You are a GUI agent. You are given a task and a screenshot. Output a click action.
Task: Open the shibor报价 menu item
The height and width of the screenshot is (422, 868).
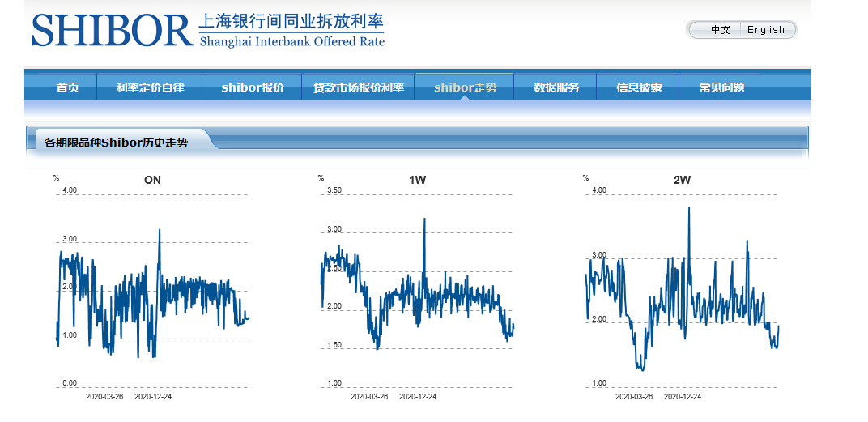click(x=253, y=87)
